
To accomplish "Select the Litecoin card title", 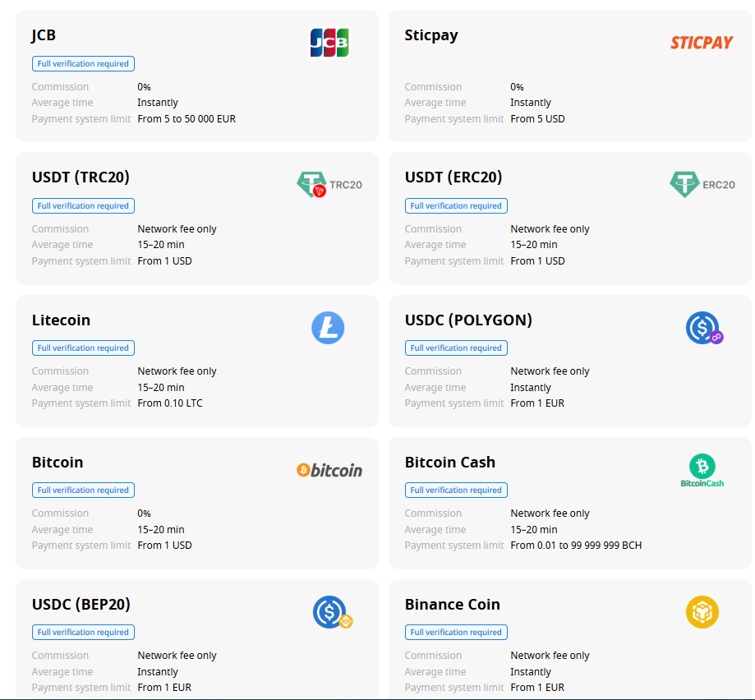I will coord(61,320).
